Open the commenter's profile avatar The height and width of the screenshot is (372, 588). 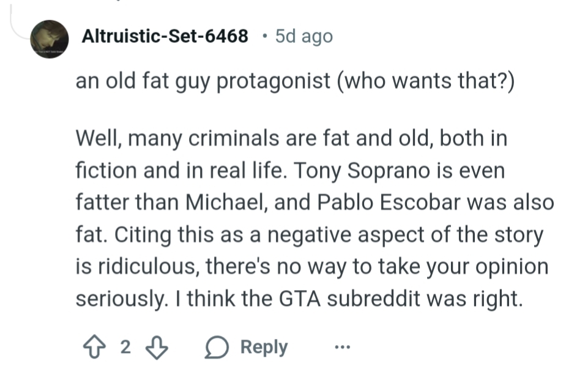49,39
